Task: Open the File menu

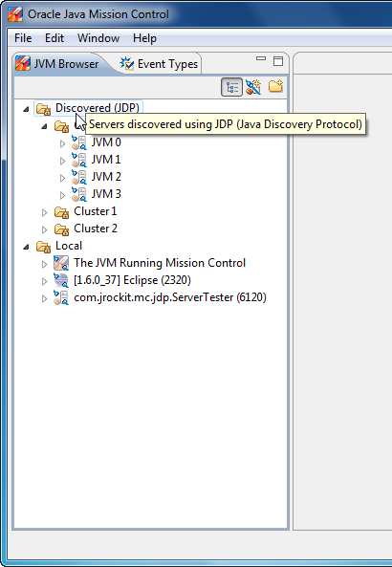Action: tap(23, 38)
